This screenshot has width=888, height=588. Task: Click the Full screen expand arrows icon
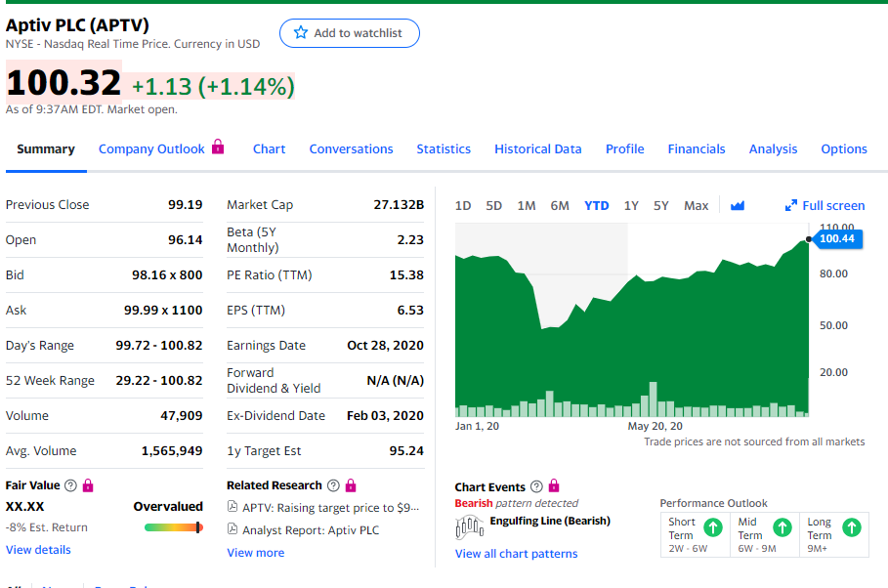point(791,205)
